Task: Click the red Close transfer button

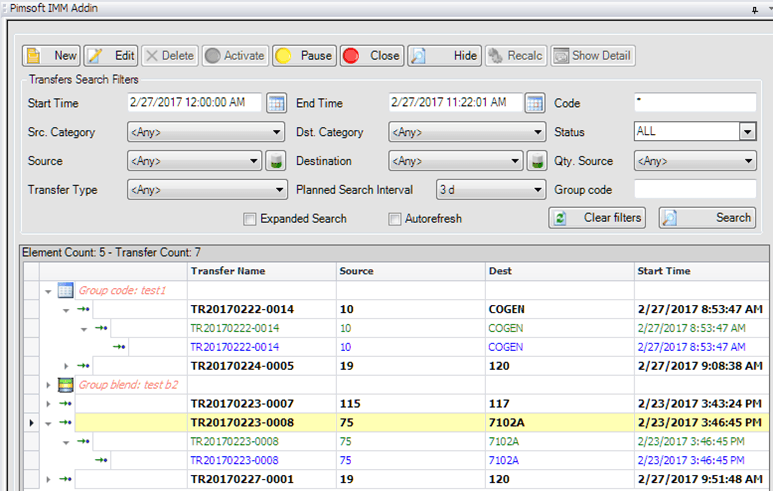Action: pos(371,56)
